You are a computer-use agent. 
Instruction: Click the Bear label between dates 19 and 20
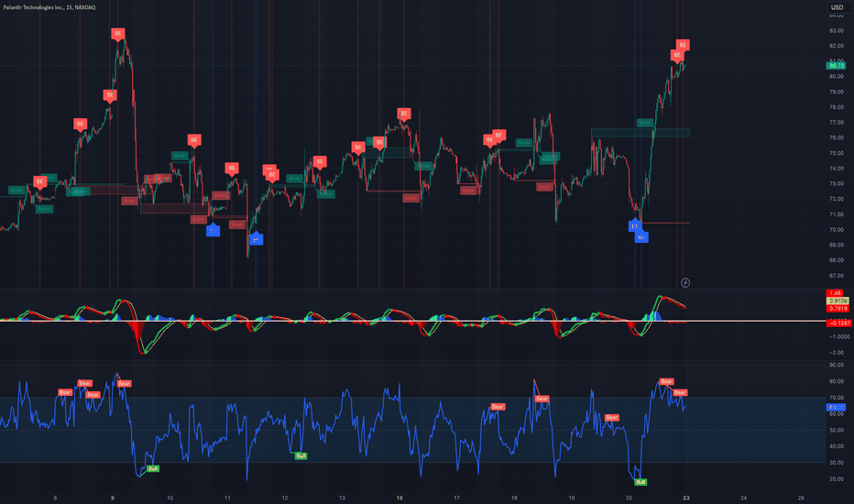pyautogui.click(x=611, y=417)
